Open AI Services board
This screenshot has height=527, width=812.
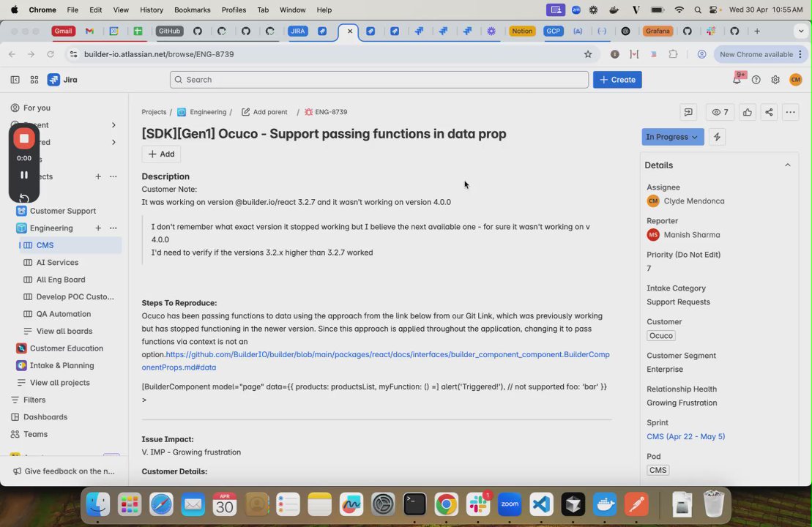[57, 263]
